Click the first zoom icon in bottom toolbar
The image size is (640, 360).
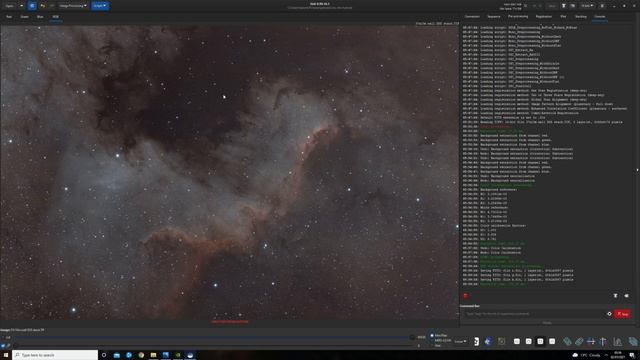point(517,341)
